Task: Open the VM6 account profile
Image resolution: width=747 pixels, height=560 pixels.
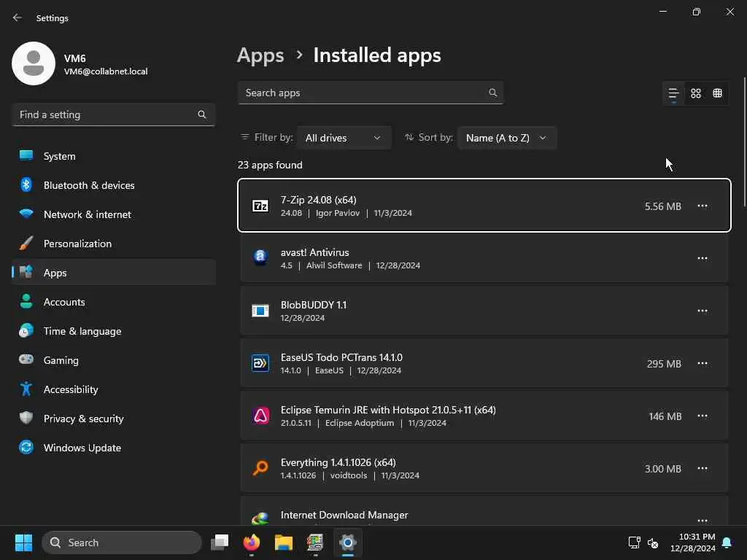Action: [x=80, y=64]
